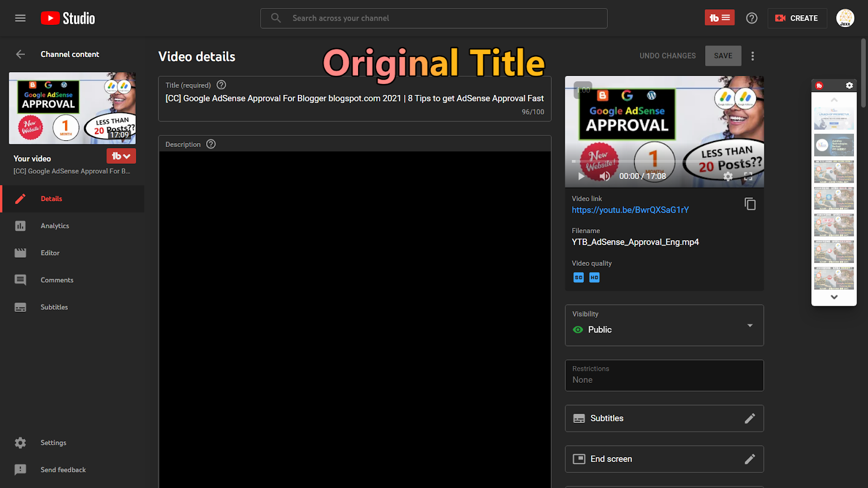This screenshot has height=488, width=868.
Task: Click the page vertical scrollbar
Action: (x=863, y=72)
